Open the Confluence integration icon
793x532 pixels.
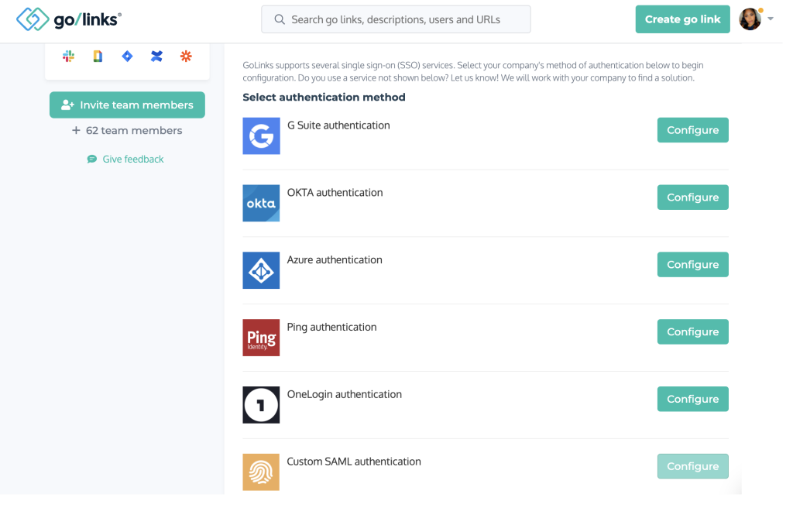click(156, 56)
